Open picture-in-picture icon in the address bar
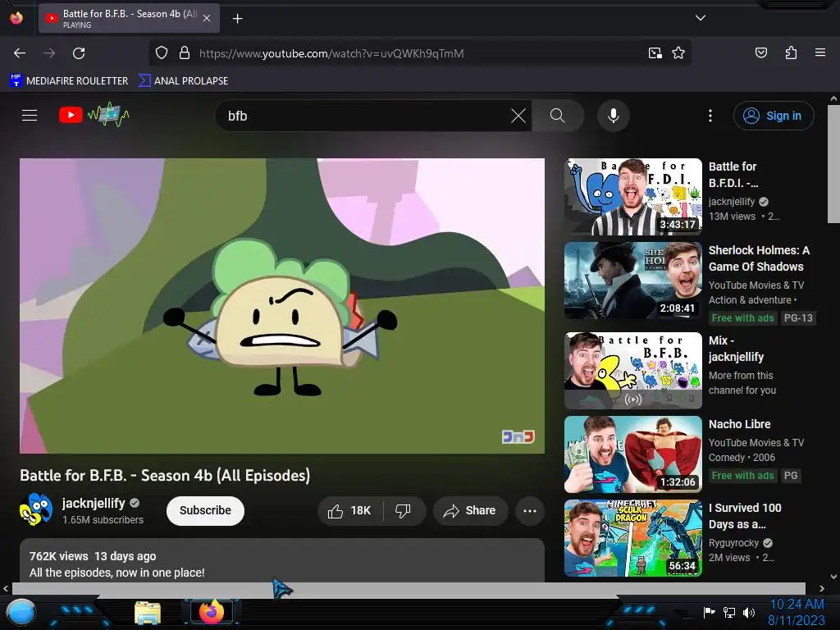The width and height of the screenshot is (840, 630). pos(655,53)
